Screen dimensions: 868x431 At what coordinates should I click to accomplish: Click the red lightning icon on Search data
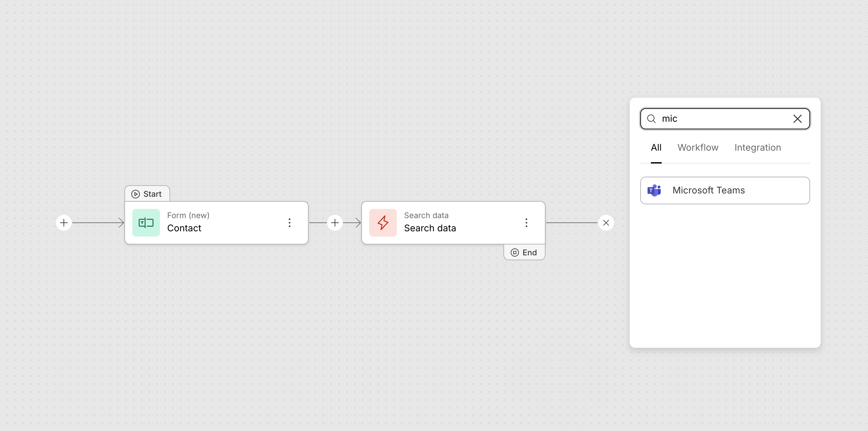coord(383,223)
